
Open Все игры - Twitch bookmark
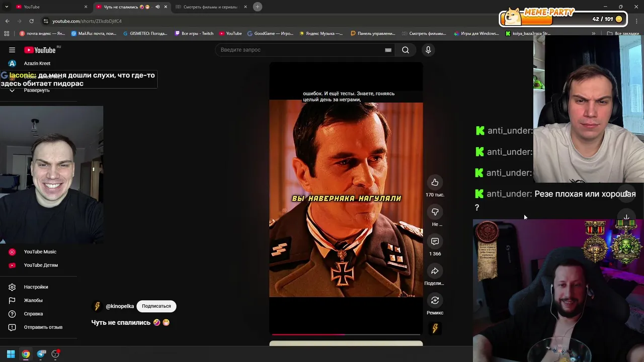pos(194,34)
